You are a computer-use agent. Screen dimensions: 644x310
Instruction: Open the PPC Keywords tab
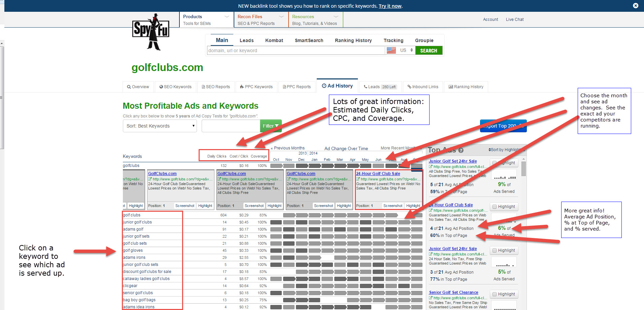pyautogui.click(x=256, y=87)
